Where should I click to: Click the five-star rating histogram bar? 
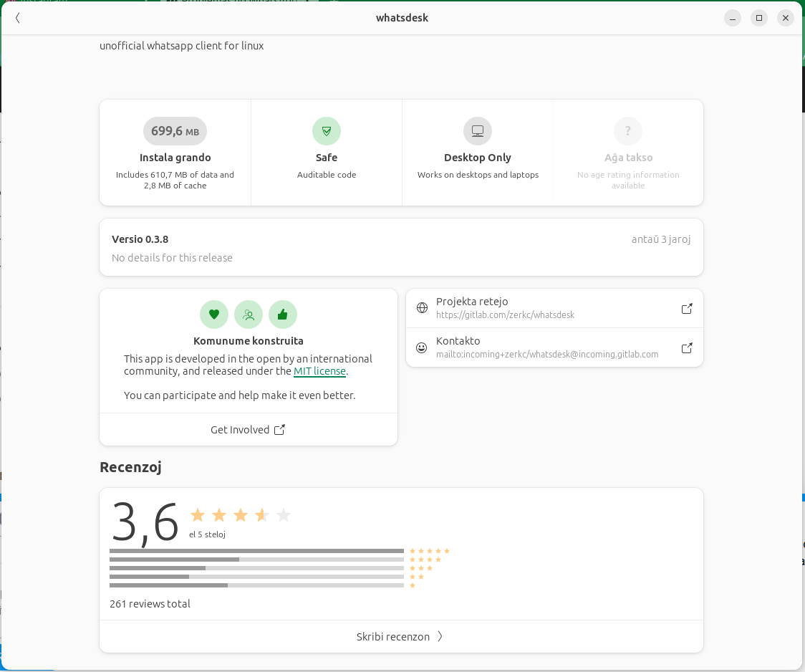256,551
